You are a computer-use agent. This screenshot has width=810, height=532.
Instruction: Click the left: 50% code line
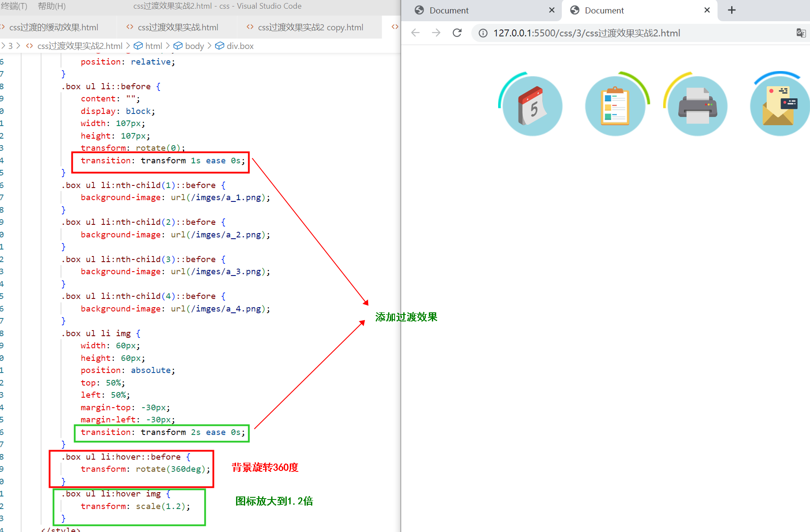[105, 395]
